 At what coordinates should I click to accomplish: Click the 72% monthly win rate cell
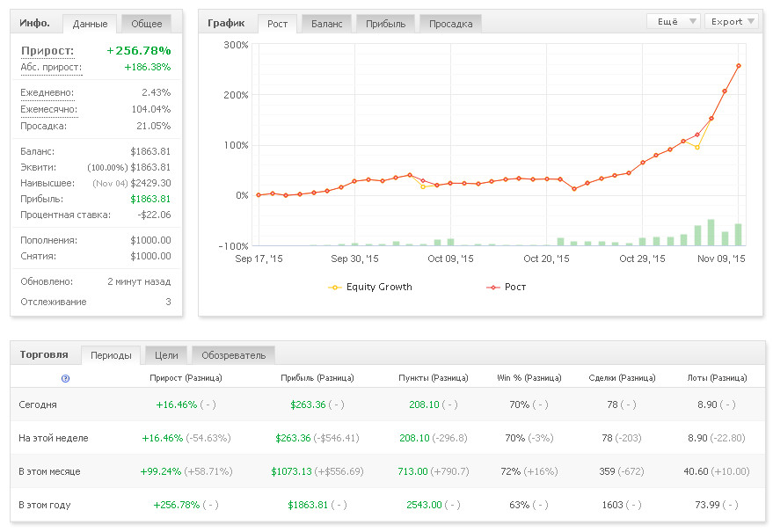[x=510, y=471]
